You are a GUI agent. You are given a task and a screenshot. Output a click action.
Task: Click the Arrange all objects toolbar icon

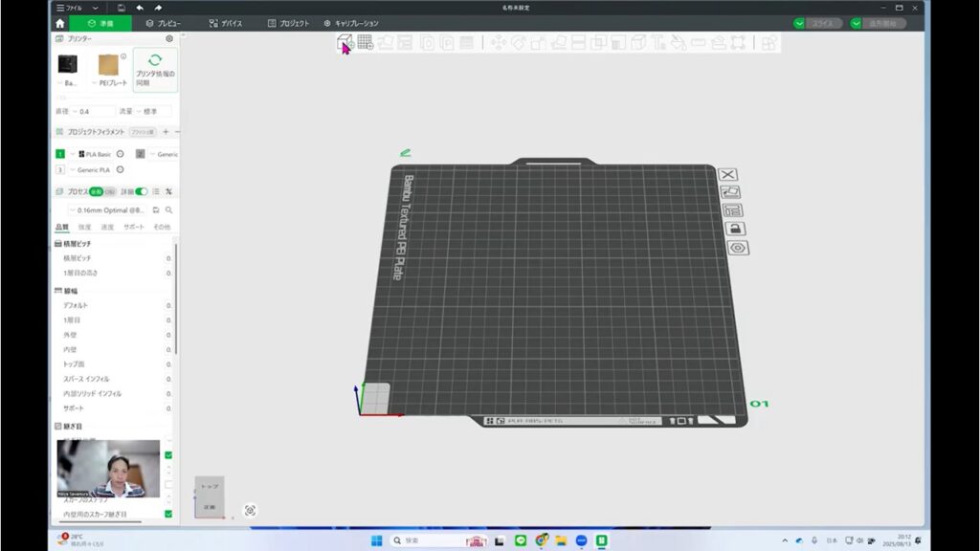405,42
